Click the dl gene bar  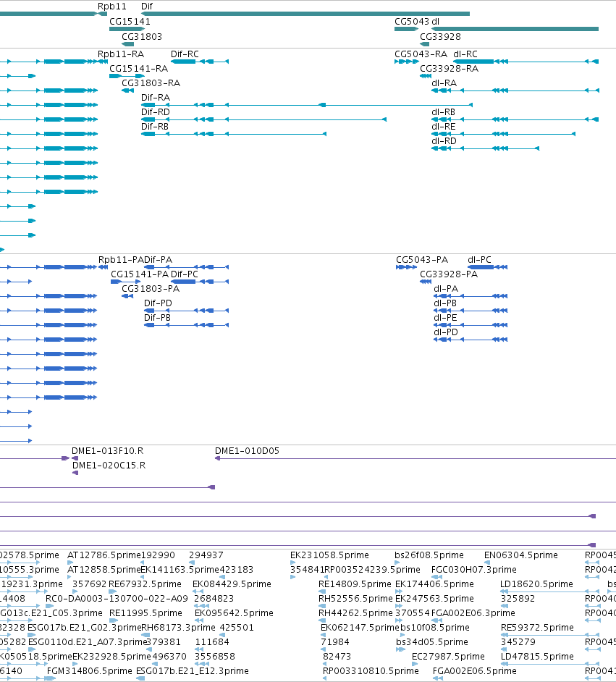point(515,29)
